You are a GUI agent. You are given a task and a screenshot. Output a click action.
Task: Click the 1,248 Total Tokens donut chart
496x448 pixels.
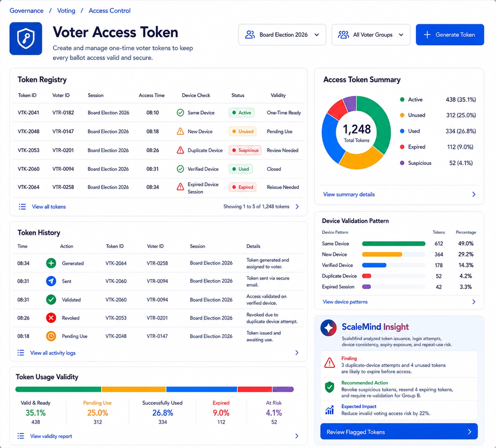click(356, 132)
